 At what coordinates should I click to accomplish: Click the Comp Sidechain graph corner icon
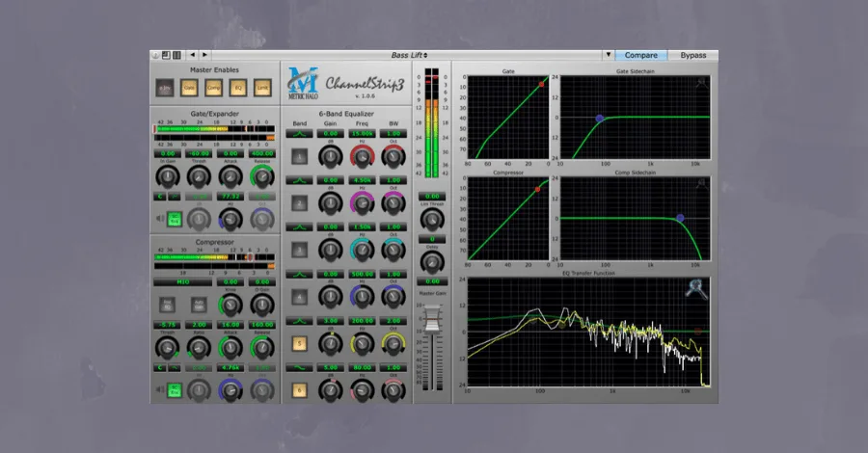(x=701, y=184)
